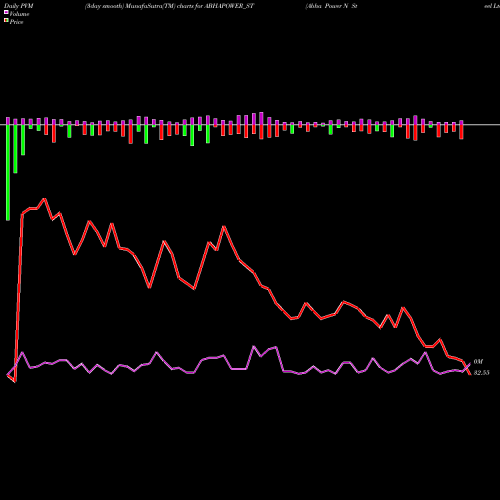Click the endpoint of the red price line

(470, 374)
